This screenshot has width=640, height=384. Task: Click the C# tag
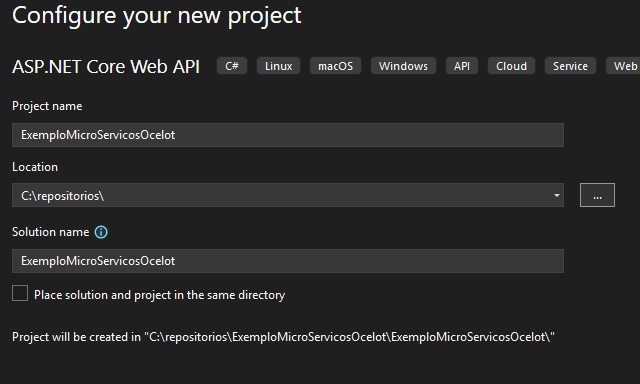click(232, 66)
